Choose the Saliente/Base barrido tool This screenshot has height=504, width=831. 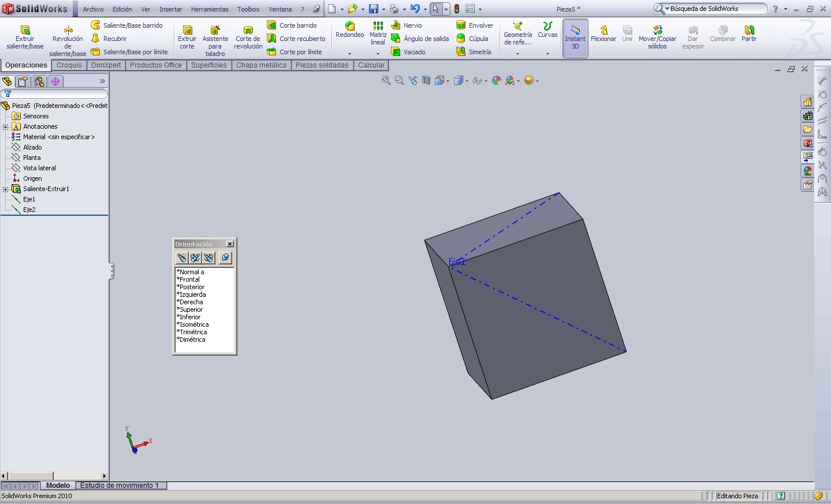click(x=126, y=25)
